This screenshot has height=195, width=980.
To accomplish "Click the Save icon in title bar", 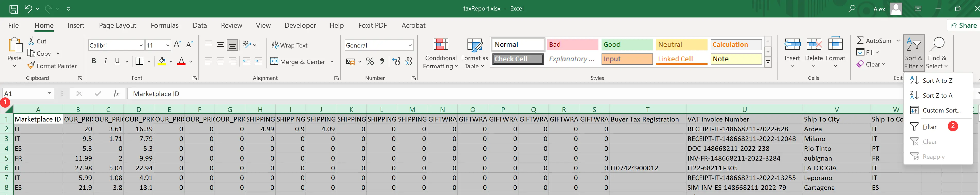I will click(x=13, y=9).
